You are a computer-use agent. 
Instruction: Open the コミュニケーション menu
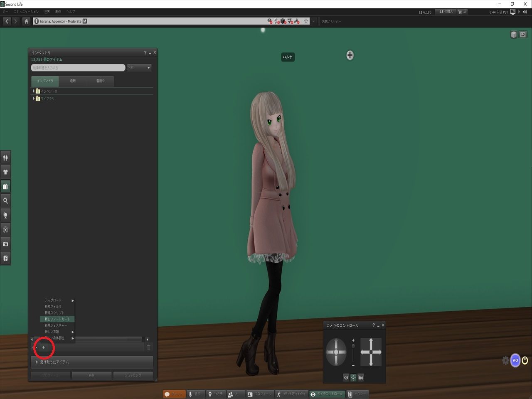coord(26,12)
